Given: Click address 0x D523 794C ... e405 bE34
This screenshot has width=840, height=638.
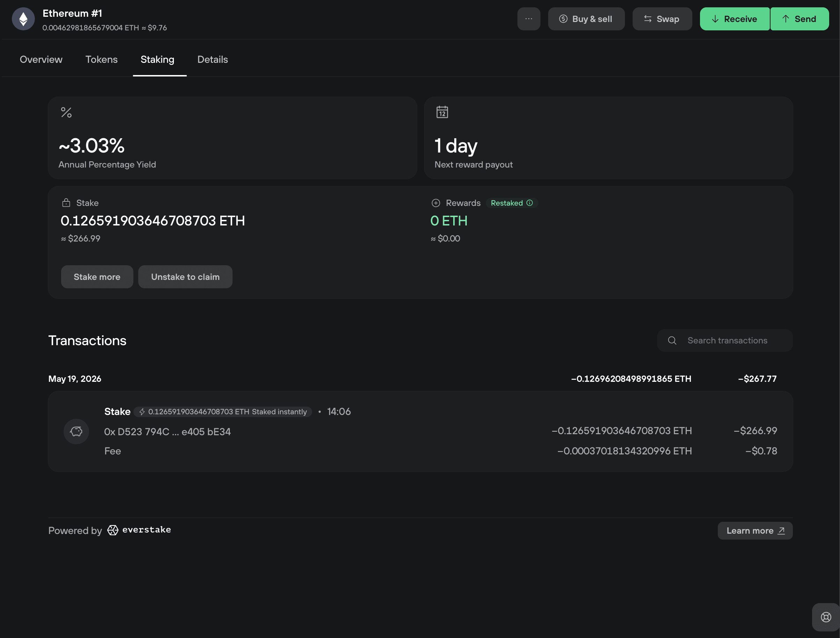Looking at the screenshot, I should [168, 432].
